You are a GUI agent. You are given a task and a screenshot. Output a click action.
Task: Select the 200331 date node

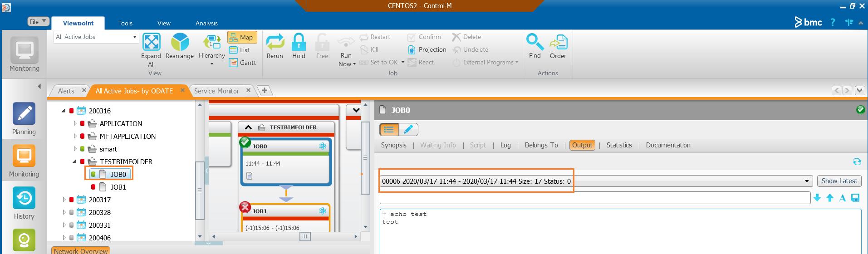(100, 225)
